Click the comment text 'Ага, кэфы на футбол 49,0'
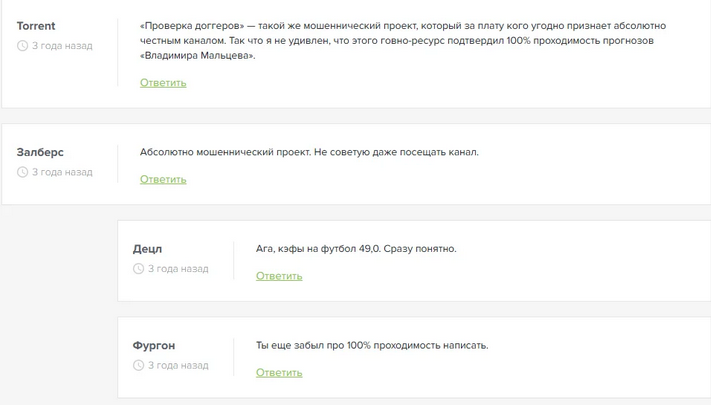711x407 pixels. 356,249
